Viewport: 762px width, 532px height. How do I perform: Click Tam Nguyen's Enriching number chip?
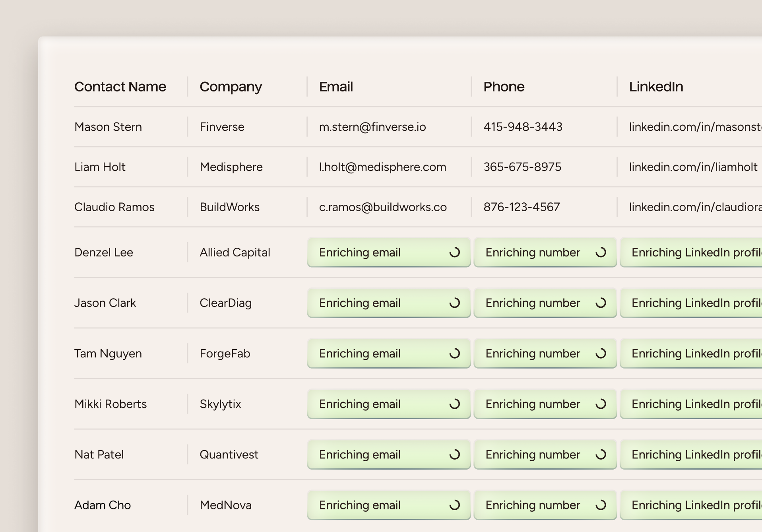click(545, 353)
